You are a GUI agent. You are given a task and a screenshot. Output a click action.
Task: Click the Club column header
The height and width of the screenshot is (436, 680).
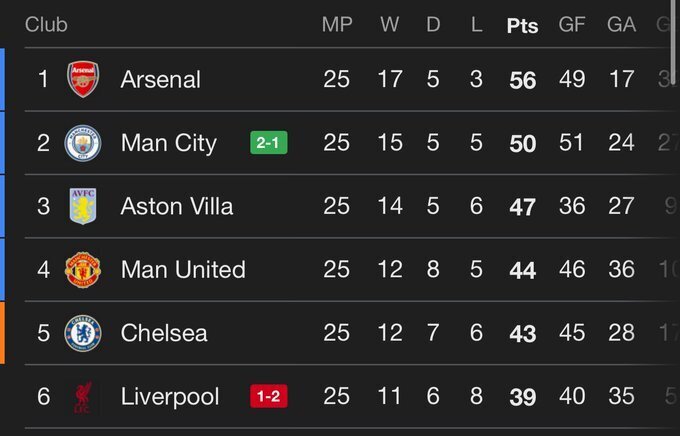pyautogui.click(x=46, y=25)
